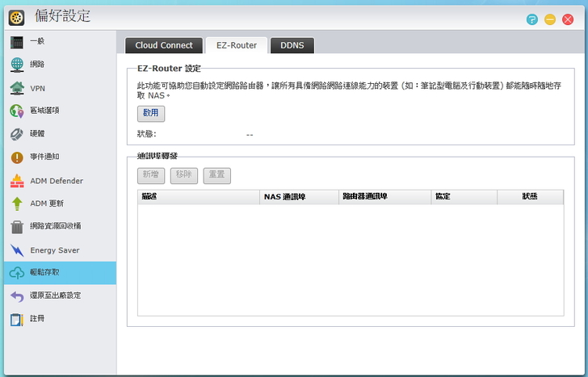
Task: Click the 新增 add button
Action: click(x=151, y=174)
